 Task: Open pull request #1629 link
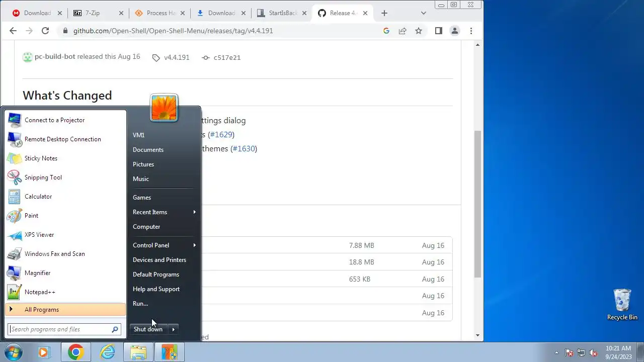[x=221, y=135]
